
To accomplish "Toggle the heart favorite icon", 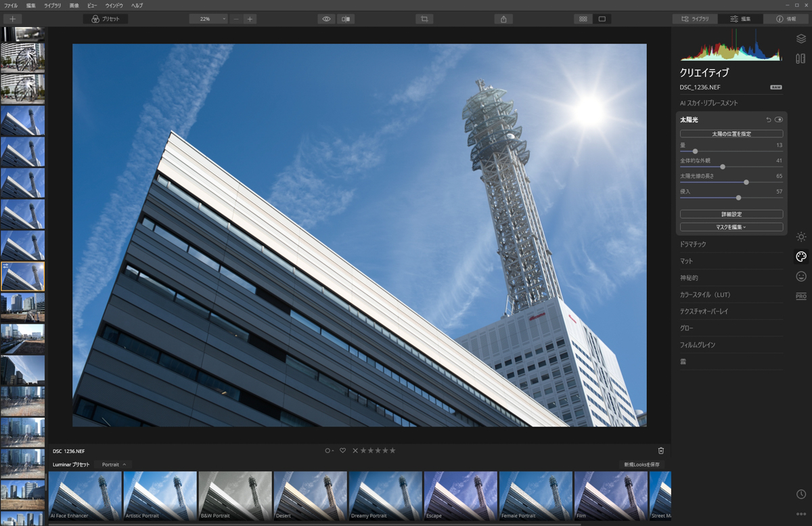I will click(x=343, y=451).
